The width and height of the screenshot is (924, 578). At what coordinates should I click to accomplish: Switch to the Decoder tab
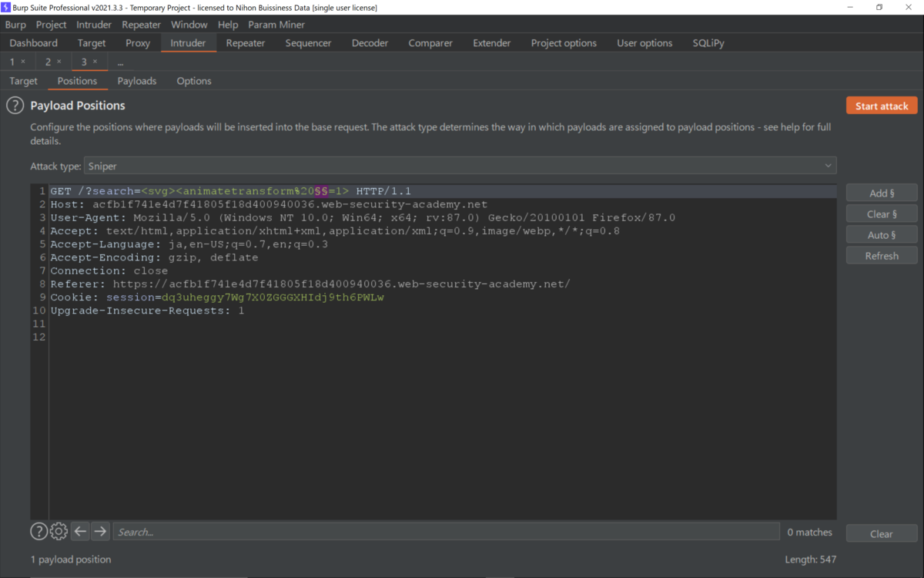coord(370,43)
